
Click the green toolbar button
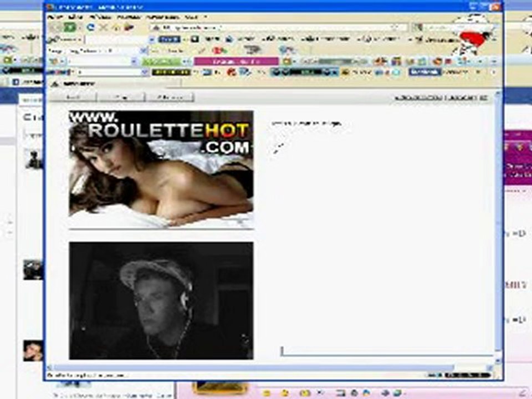[x=161, y=62]
